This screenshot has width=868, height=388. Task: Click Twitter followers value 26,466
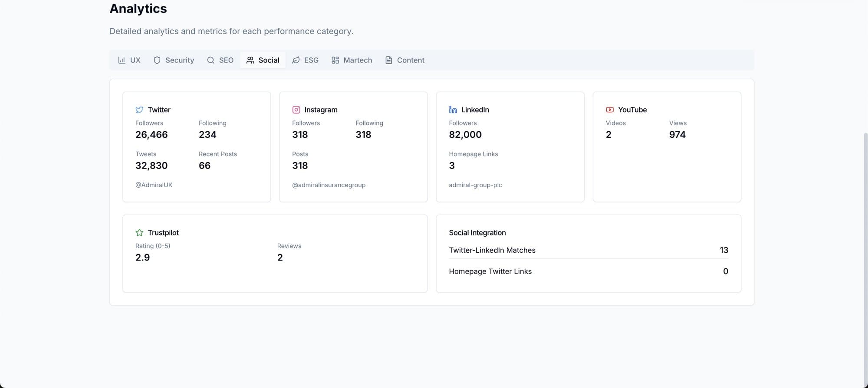coord(151,134)
